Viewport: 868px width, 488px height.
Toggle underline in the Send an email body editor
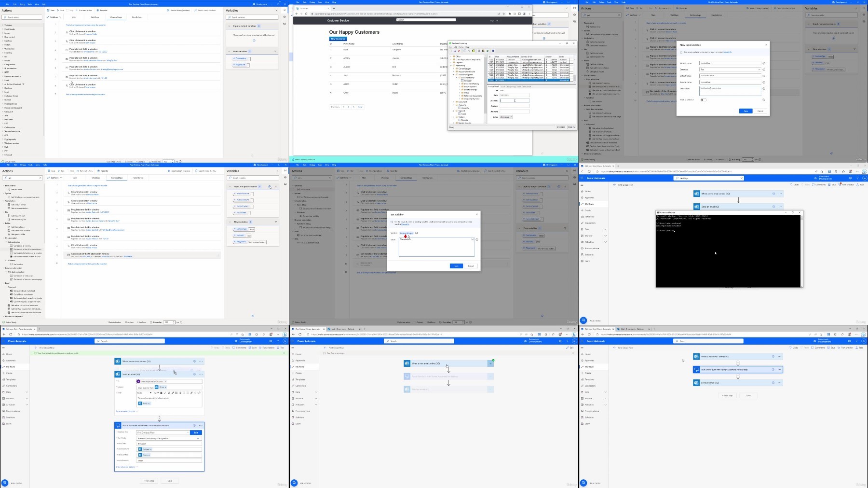click(169, 393)
